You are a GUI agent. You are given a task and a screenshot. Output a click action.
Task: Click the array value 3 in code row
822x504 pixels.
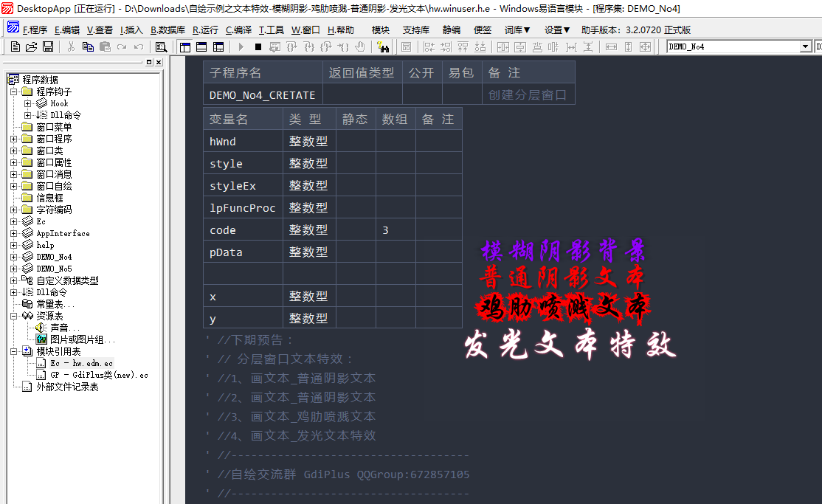point(385,230)
